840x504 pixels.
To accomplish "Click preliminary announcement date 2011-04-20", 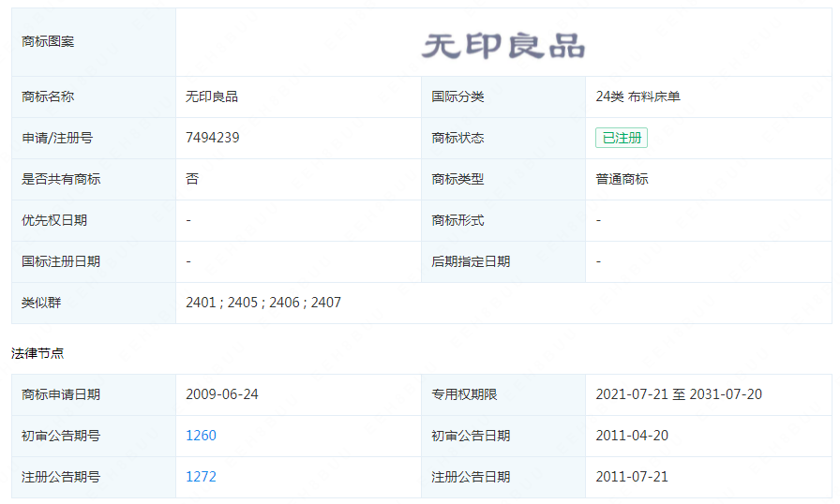I will (x=632, y=436).
